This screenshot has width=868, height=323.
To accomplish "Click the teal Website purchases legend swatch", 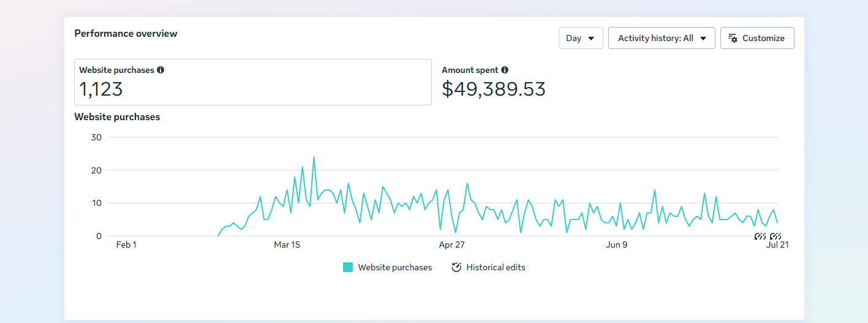I will [348, 267].
